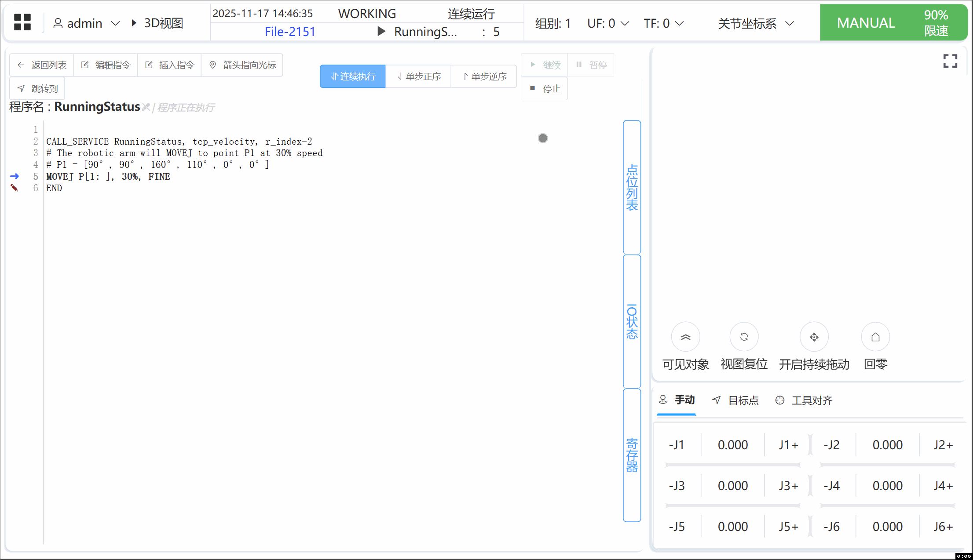Enable continuous drag (开启持续拖动) icon

tap(814, 337)
